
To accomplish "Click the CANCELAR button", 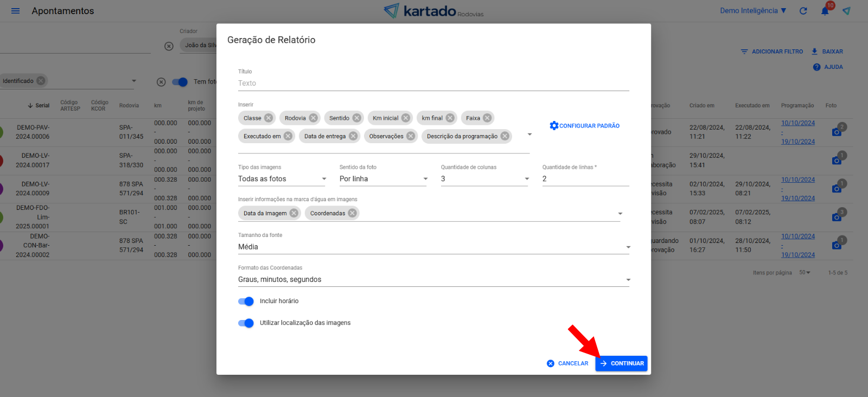I will (567, 363).
